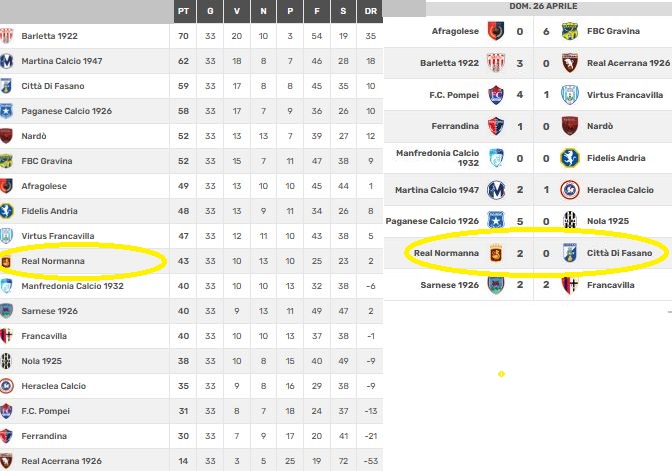Click the Real Normanna crest in standings
Screen dimensions: 672x471
[x=6, y=261]
